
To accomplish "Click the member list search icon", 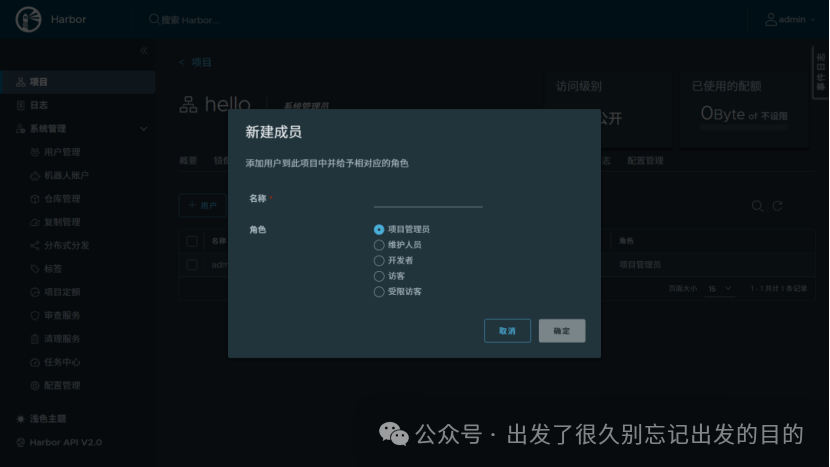I will tap(757, 206).
